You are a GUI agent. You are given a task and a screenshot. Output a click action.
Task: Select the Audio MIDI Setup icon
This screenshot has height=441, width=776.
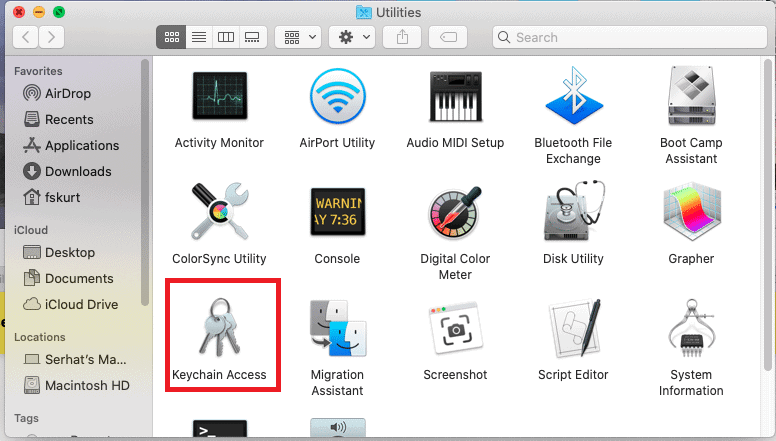point(455,97)
